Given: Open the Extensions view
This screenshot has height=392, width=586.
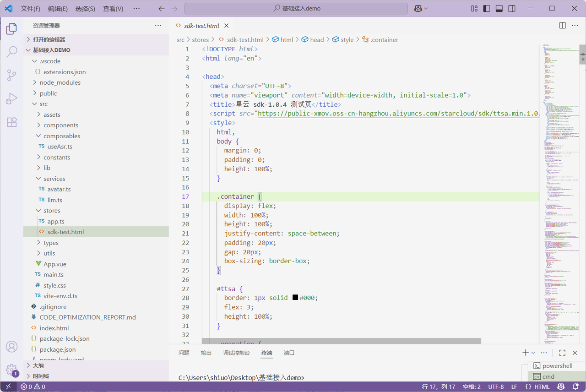Looking at the screenshot, I should 11,122.
